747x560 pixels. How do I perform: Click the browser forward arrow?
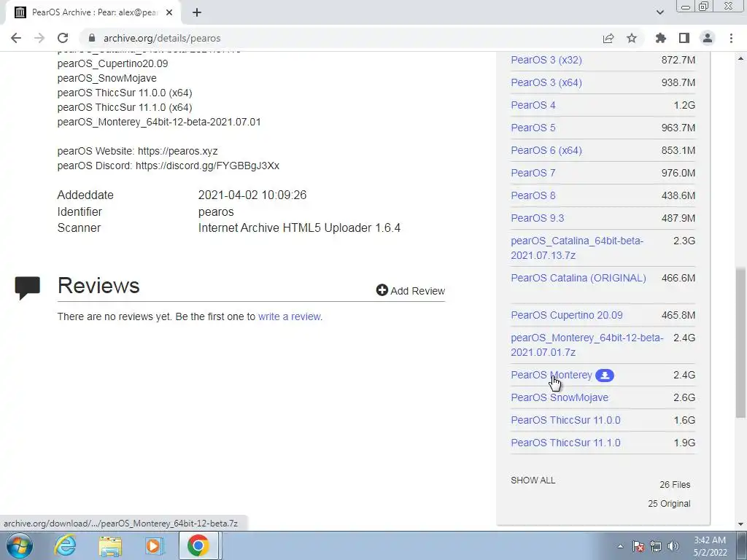tap(39, 38)
